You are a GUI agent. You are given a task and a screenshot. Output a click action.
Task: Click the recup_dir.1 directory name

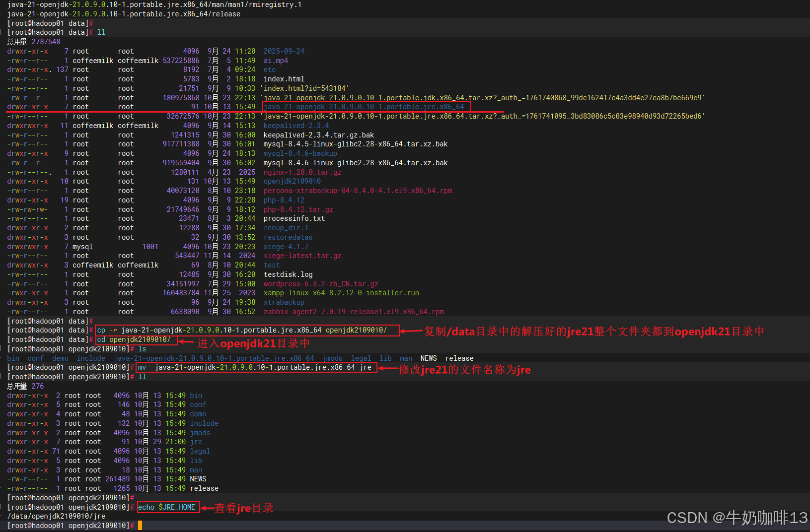pos(286,228)
